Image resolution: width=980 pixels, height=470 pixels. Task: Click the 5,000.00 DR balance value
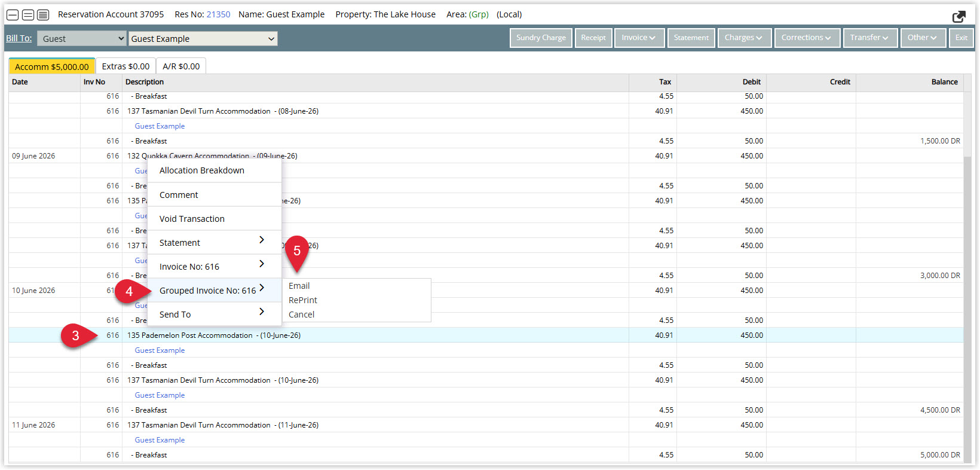[x=940, y=455]
